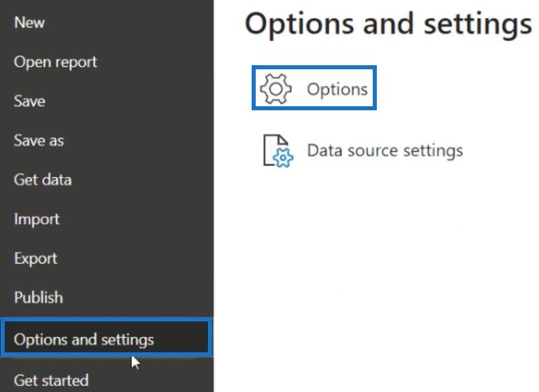Viewport: 539px width, 392px height.
Task: Click the Options gear icon
Action: pyautogui.click(x=276, y=89)
